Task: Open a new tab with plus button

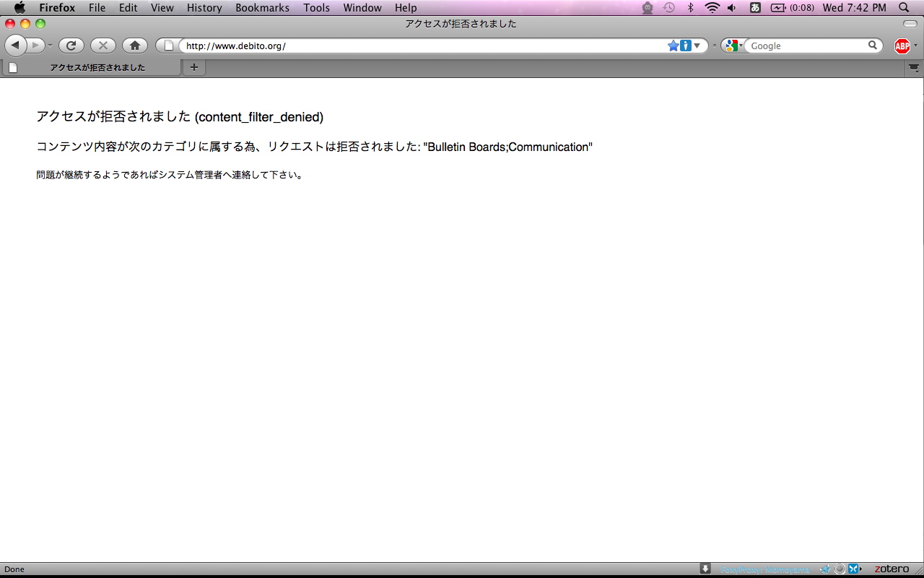Action: 193,67
